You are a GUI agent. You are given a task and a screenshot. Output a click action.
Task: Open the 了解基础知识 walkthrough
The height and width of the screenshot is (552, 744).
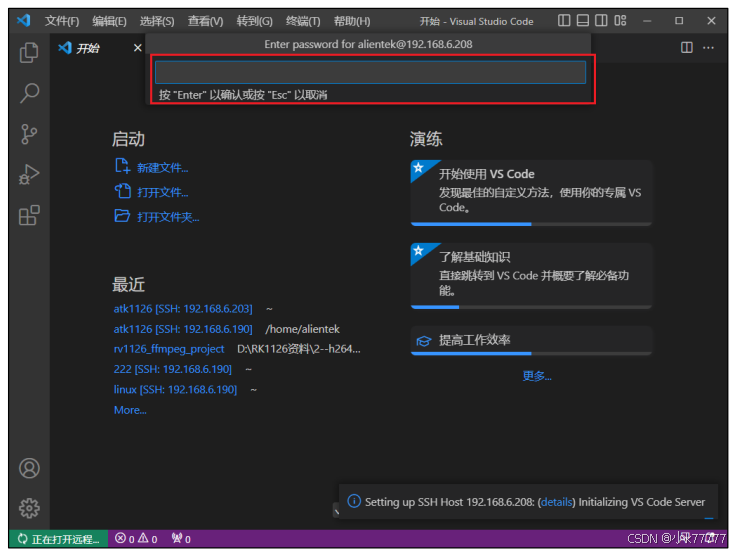(531, 276)
